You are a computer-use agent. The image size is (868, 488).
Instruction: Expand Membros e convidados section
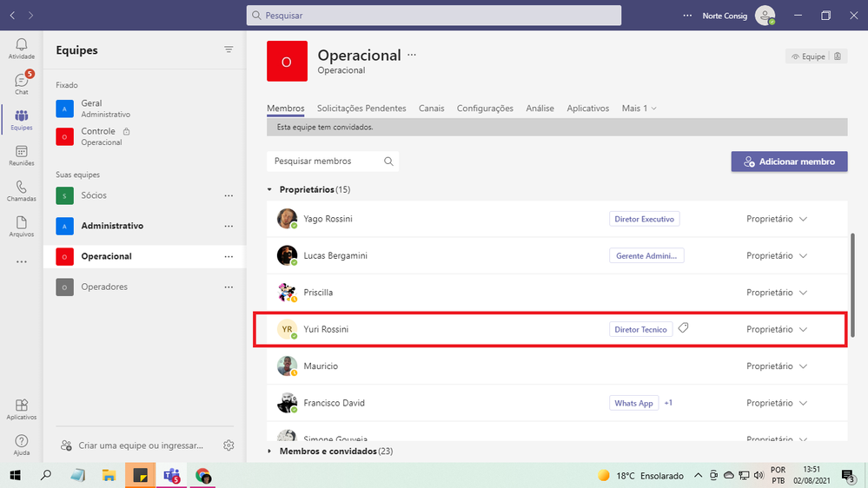click(x=269, y=451)
